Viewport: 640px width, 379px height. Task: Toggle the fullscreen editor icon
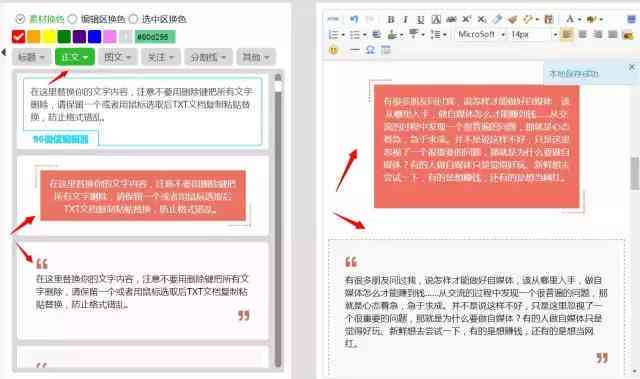(x=631, y=19)
